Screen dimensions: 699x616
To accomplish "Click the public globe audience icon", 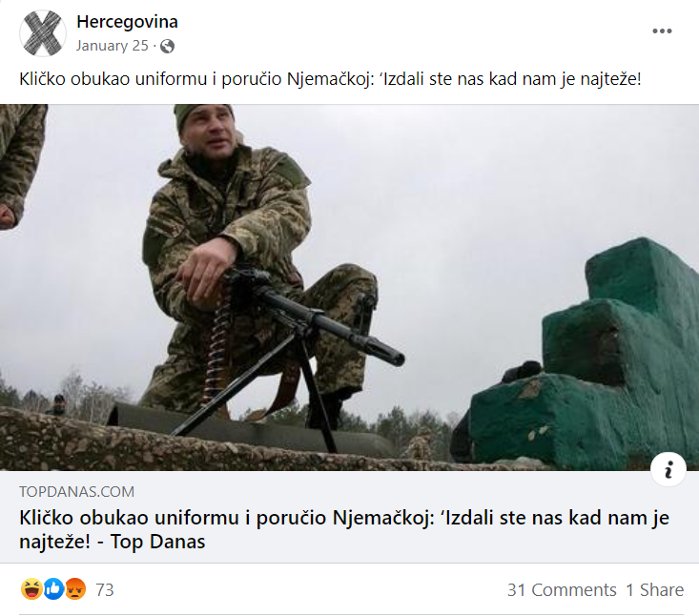I will (x=167, y=46).
